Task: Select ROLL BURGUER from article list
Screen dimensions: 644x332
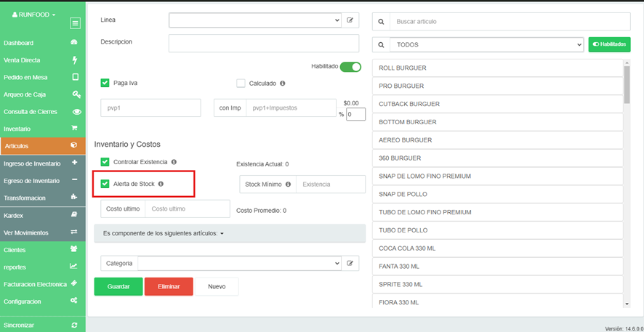Action: (498, 68)
